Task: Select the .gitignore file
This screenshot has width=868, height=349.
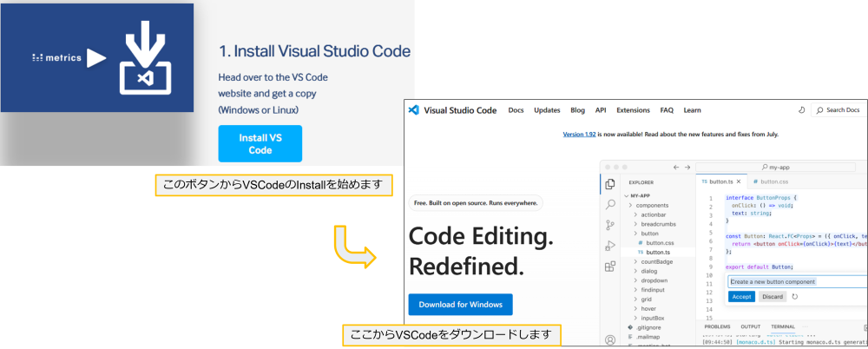Action: tap(648, 327)
